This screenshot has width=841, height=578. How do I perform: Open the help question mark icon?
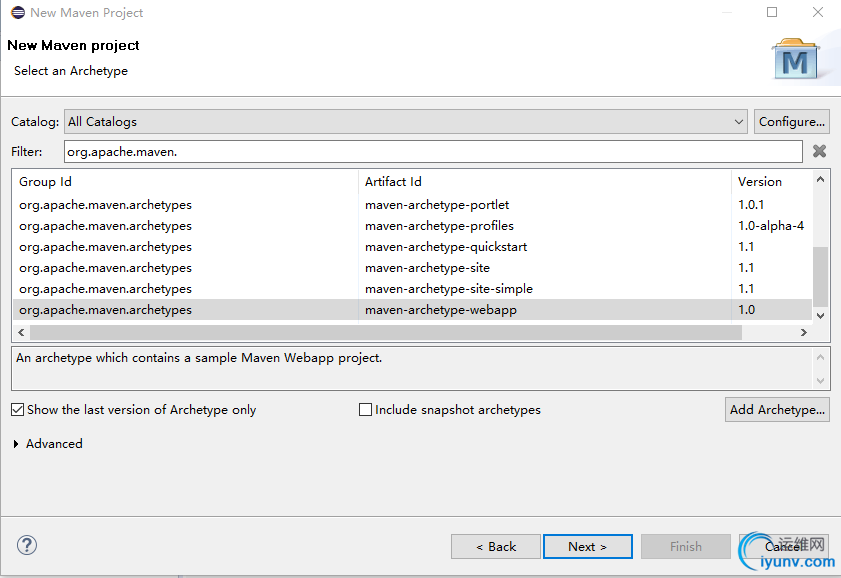coord(27,545)
